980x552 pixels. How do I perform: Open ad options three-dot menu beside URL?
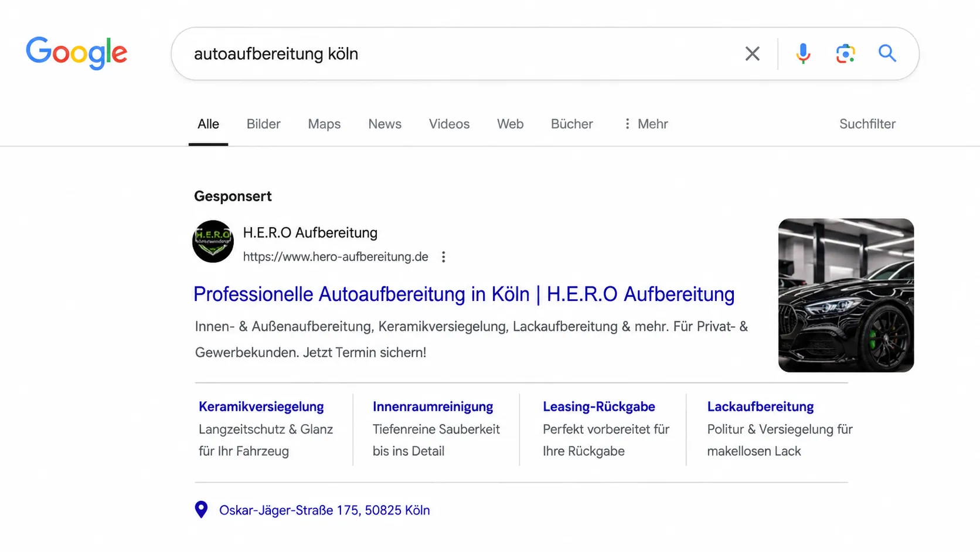[x=444, y=257]
